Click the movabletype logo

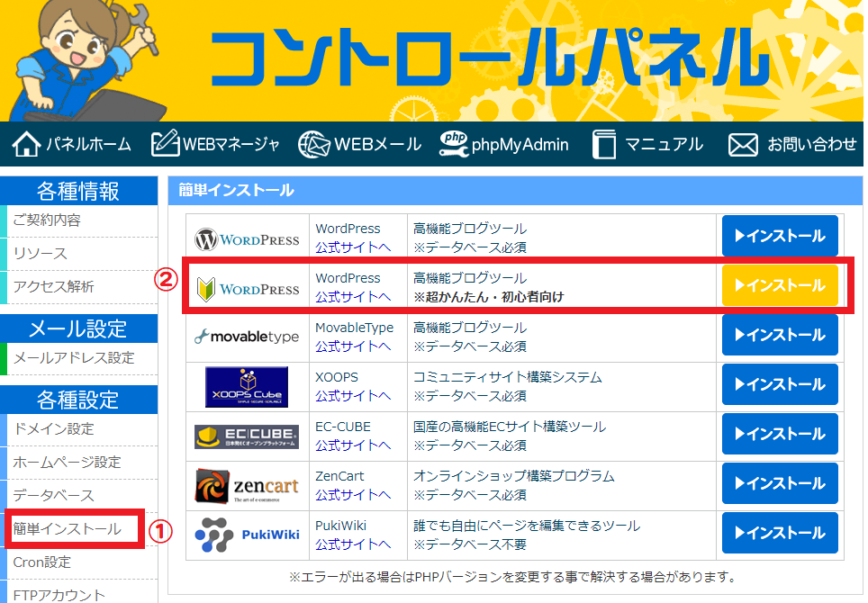[x=247, y=337]
